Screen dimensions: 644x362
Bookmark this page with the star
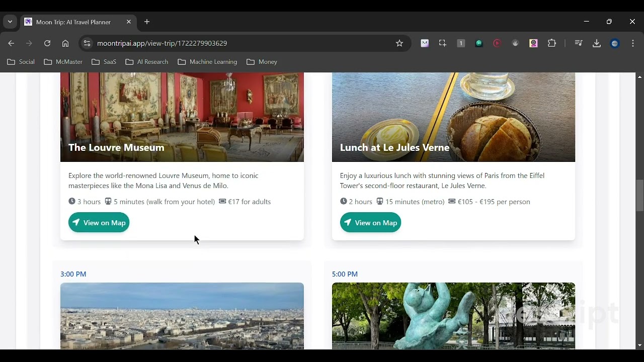click(399, 43)
